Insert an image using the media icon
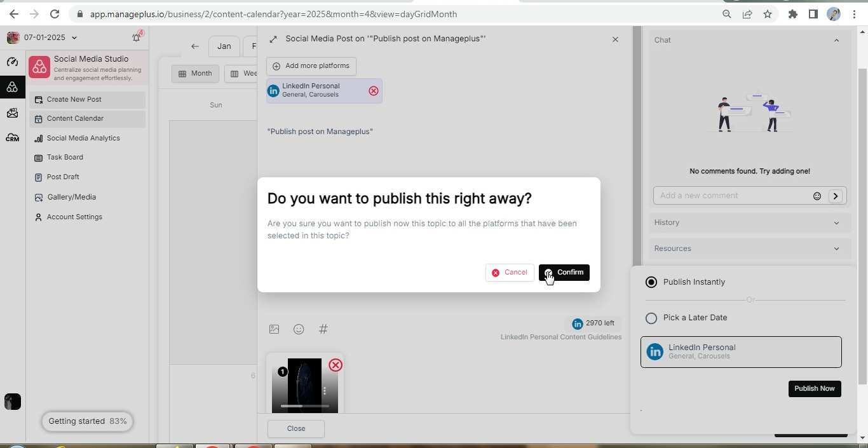 pos(274,329)
